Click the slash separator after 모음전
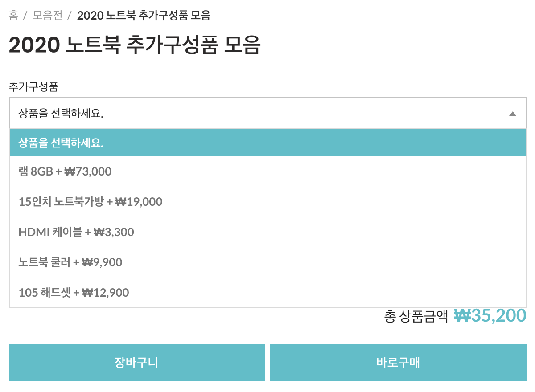This screenshot has height=392, width=535. click(69, 16)
